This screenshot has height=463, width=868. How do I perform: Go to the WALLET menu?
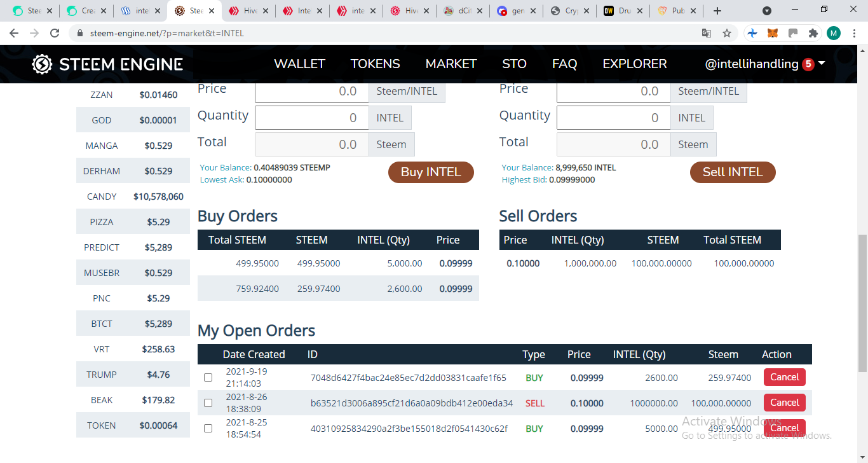(x=299, y=64)
